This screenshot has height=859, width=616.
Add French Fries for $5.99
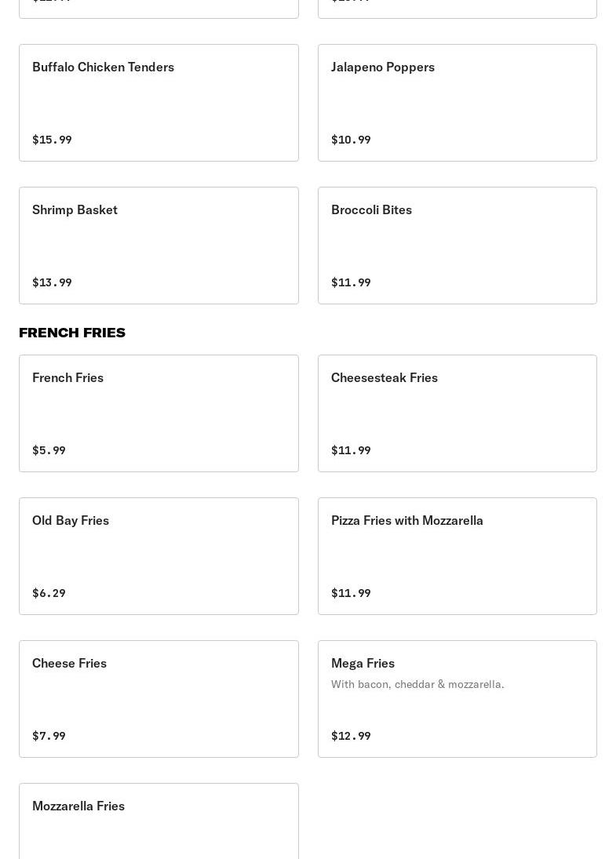(159, 413)
